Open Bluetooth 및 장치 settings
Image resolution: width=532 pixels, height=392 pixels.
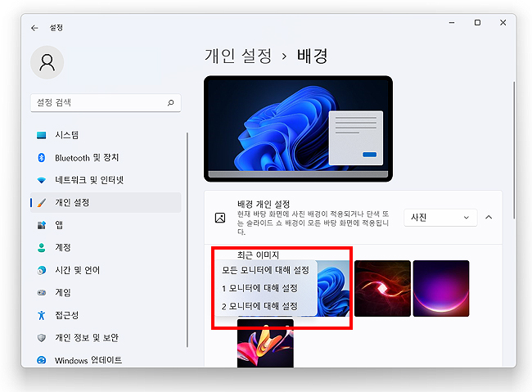tap(106, 157)
